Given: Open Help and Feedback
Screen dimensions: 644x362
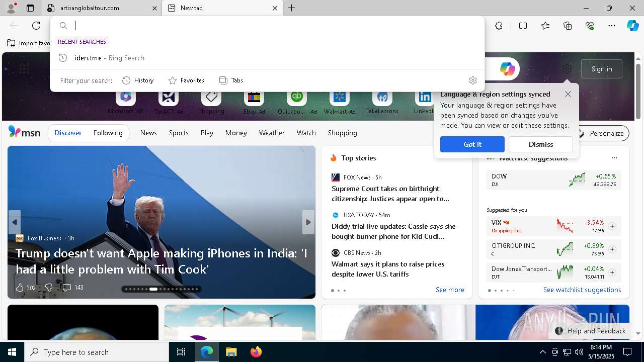Looking at the screenshot, I should [x=590, y=331].
